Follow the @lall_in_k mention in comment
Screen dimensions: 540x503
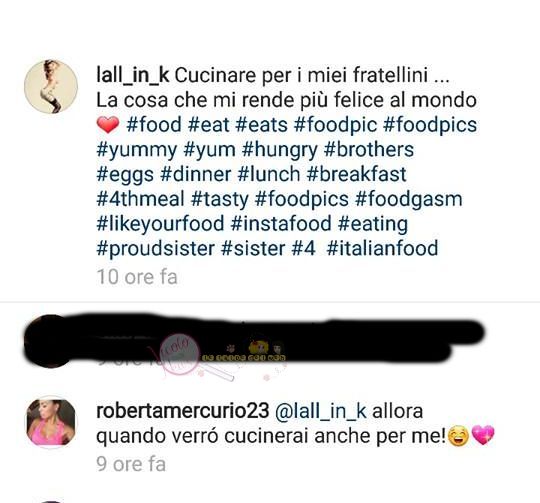320,411
